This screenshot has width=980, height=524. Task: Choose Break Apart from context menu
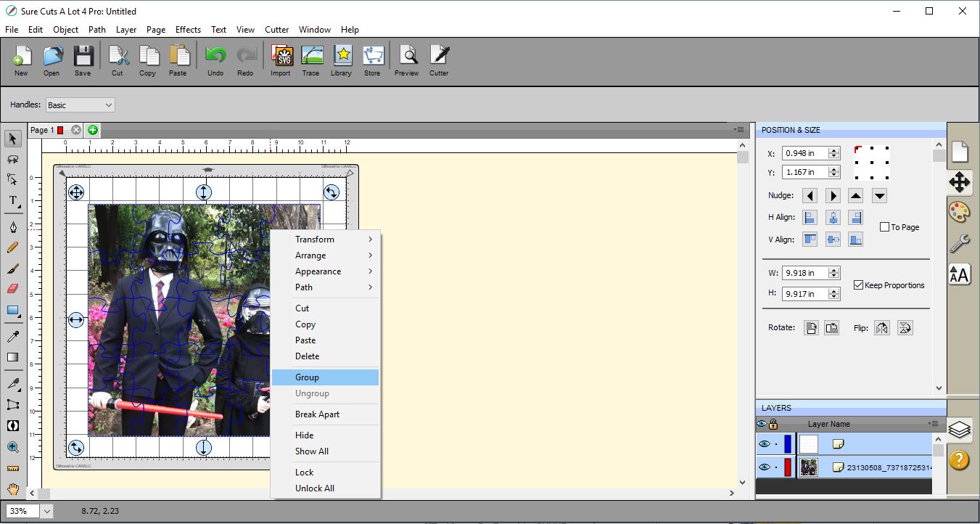[326, 414]
